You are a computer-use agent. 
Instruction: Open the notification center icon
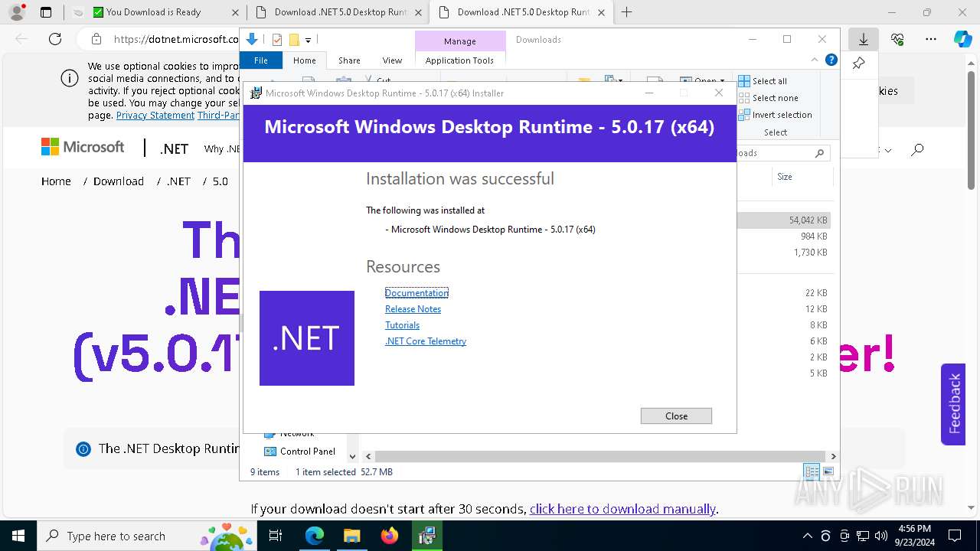coord(955,536)
